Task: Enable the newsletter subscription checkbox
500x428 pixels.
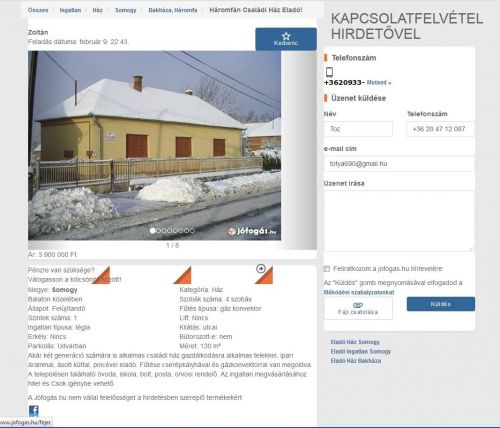Action: tap(327, 269)
